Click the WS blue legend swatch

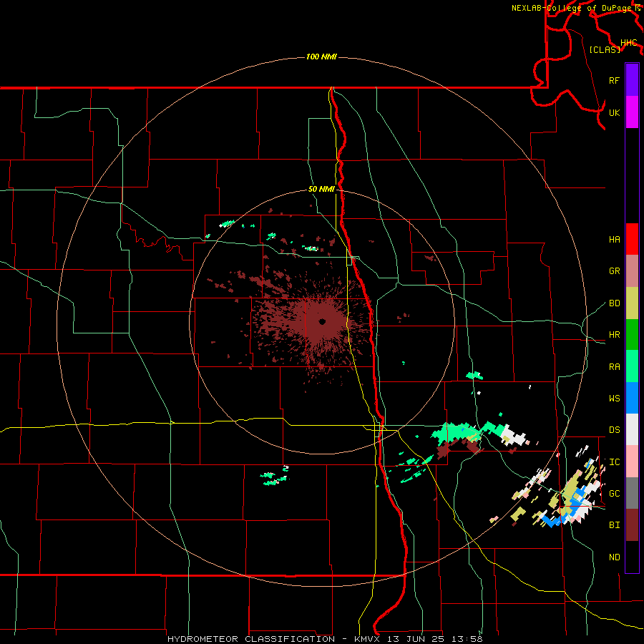[x=632, y=398]
